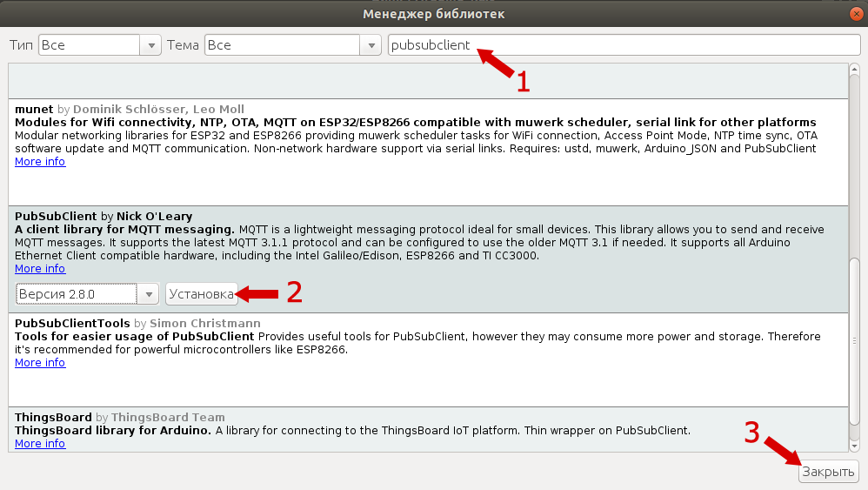The width and height of the screenshot is (868, 490).
Task: Open More info link for PubSubClient
Action: (x=40, y=269)
